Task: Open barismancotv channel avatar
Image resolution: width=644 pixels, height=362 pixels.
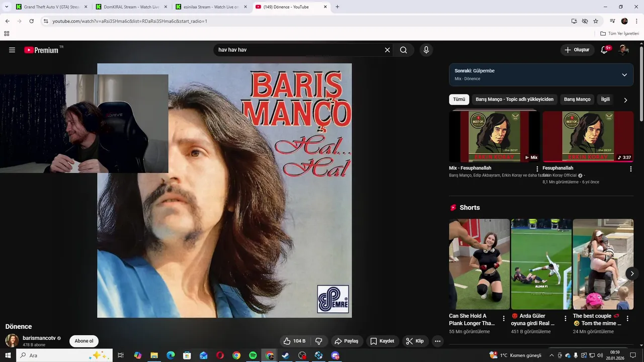Action: tap(12, 340)
